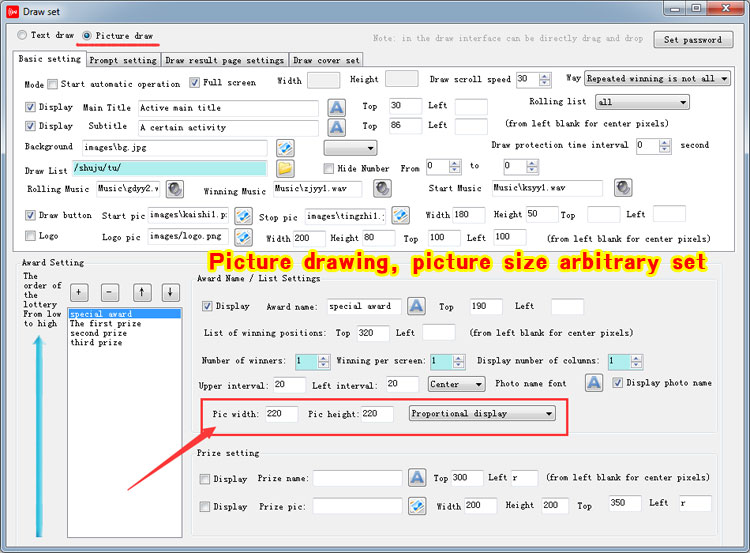Enable Start automatic operation checkbox
Screen dimensions: 750x553
point(53,83)
